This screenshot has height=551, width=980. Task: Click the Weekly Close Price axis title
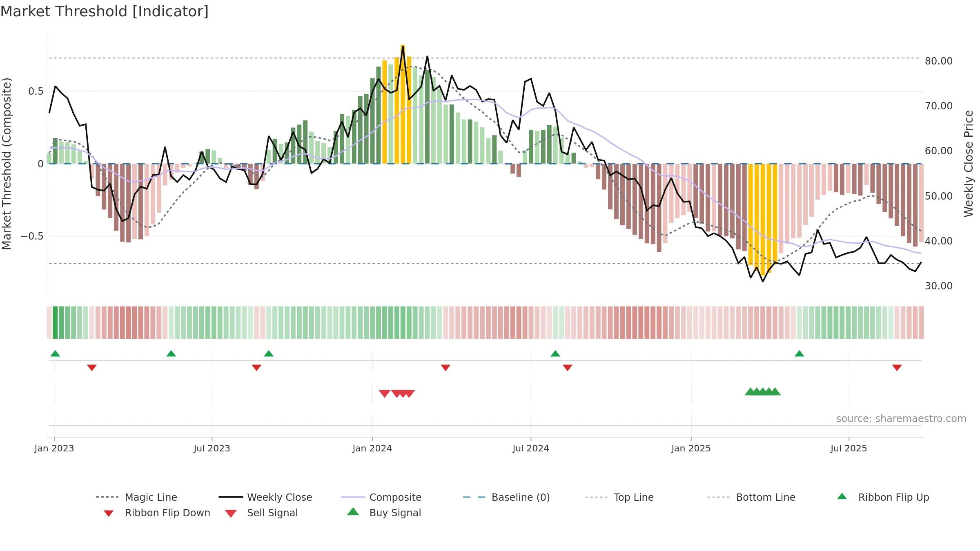pos(968,163)
